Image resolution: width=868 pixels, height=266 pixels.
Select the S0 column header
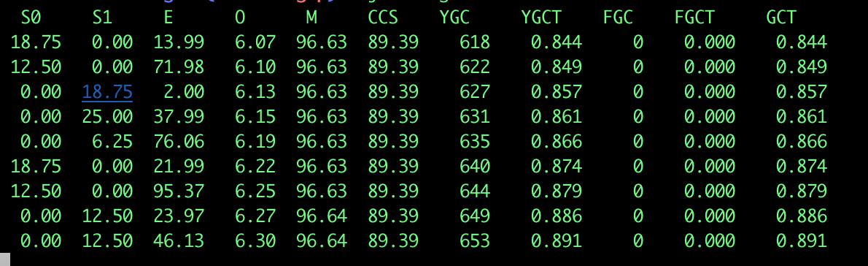[31, 18]
